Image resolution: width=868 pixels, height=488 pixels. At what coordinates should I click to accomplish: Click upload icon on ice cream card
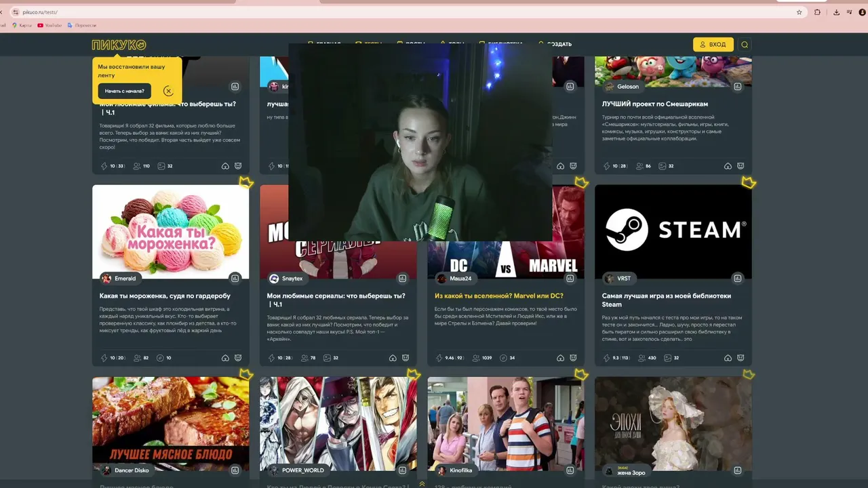coord(225,358)
